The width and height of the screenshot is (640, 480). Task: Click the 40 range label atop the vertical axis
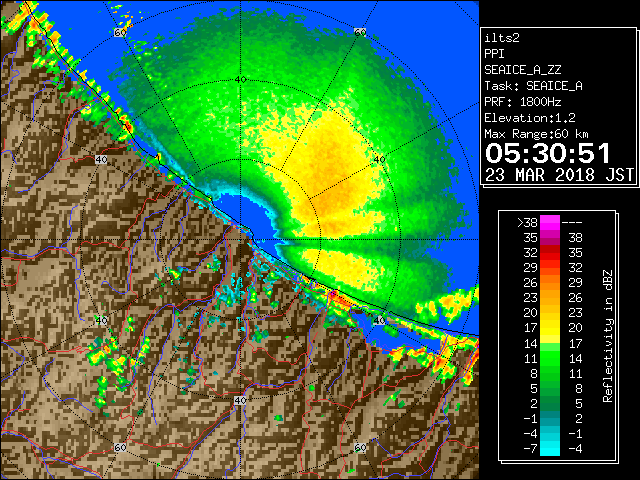241,80
